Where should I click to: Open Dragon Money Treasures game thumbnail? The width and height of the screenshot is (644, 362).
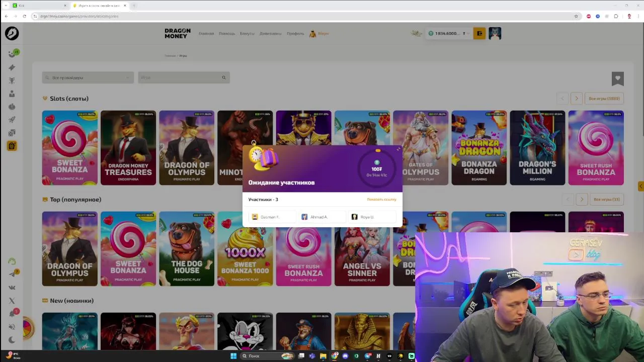pos(128,148)
